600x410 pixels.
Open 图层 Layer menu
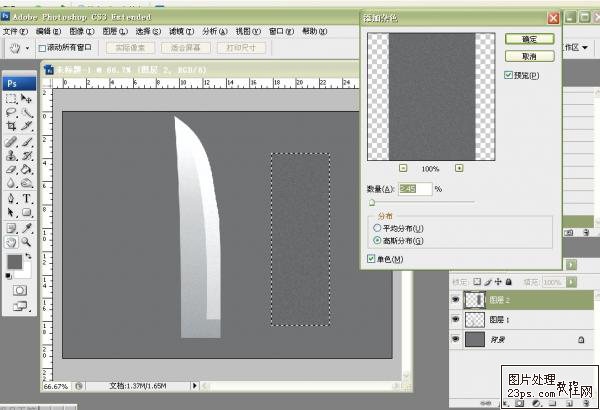pos(115,31)
